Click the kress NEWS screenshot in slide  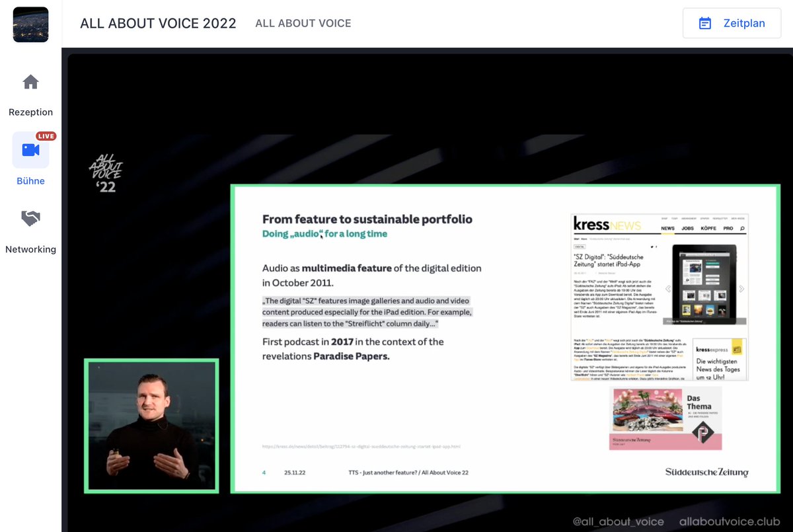(660, 297)
